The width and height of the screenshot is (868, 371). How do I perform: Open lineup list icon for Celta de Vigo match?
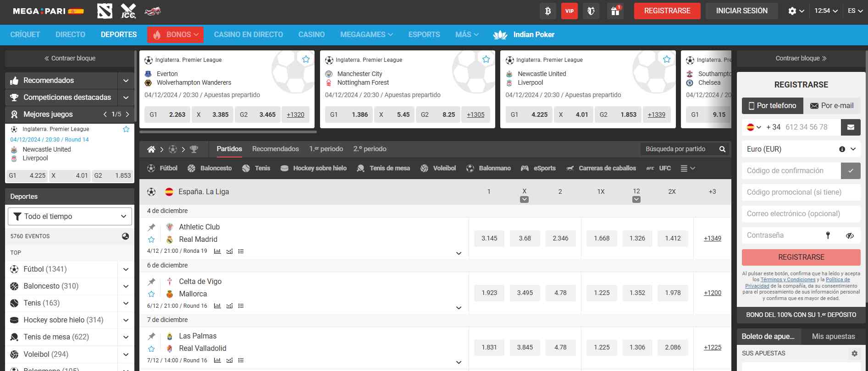241,306
